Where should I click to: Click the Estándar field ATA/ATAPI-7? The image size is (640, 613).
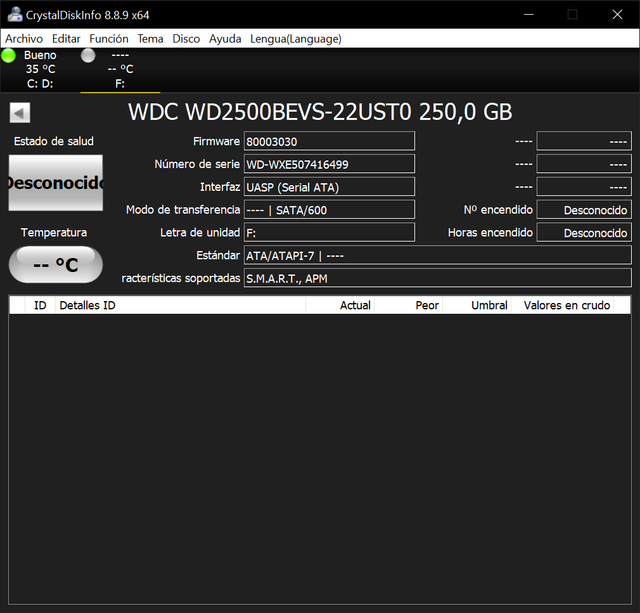438,255
